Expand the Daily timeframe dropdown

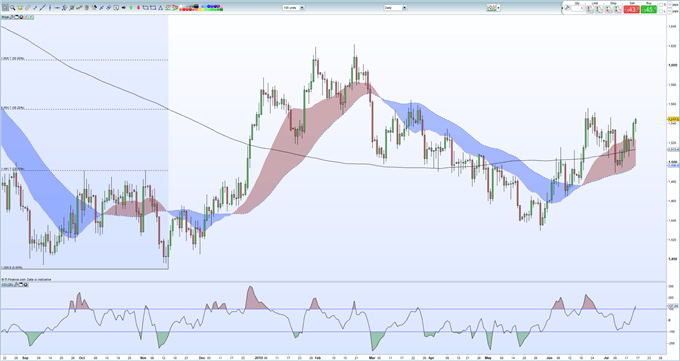(404, 7)
